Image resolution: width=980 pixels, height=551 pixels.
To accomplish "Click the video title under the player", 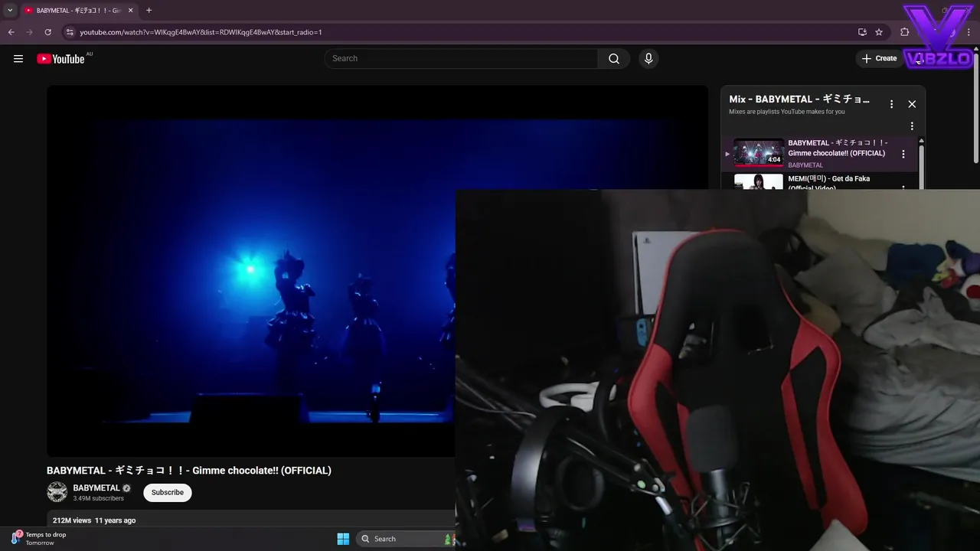I will (x=189, y=471).
